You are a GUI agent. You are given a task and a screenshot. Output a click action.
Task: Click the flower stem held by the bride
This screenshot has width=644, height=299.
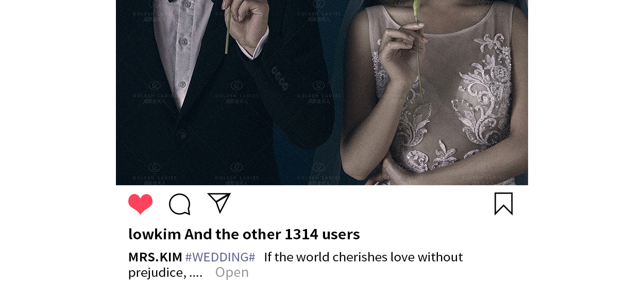[x=418, y=51]
